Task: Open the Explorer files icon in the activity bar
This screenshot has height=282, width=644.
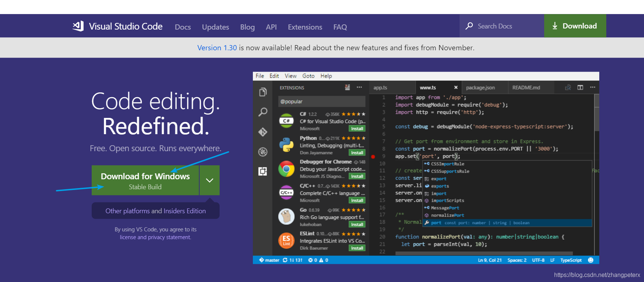Action: 263,92
